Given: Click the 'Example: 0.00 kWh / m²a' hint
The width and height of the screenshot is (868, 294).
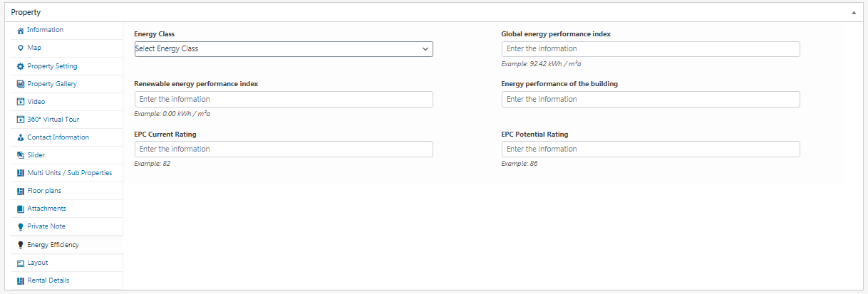Looking at the screenshot, I should [x=172, y=114].
